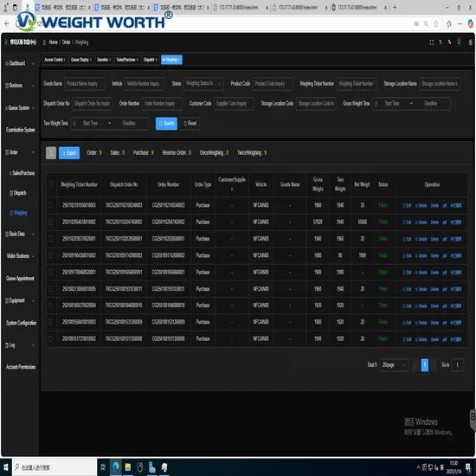Click the Windows taskbar search box
476x476 pixels.
(x=55, y=467)
